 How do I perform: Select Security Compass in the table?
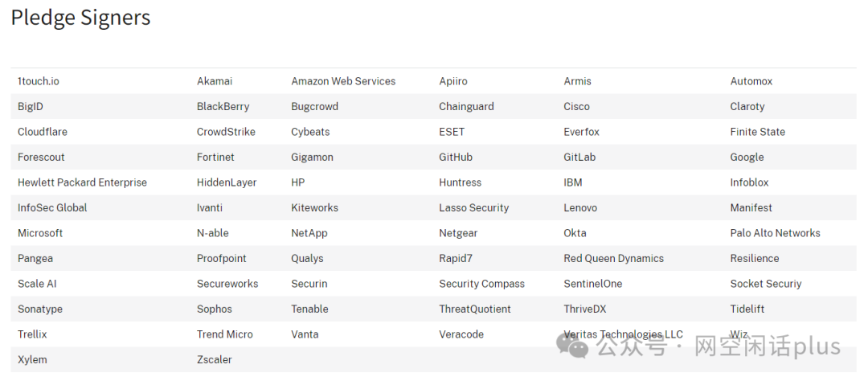tap(481, 284)
